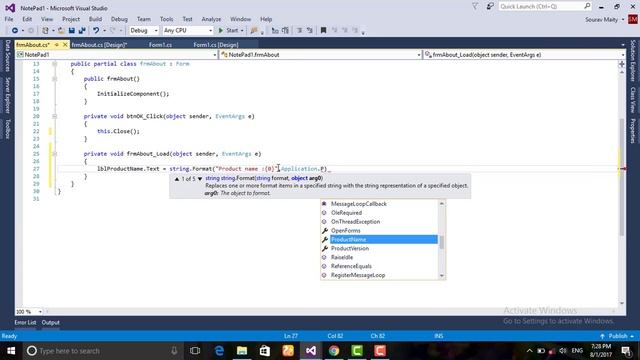
Task: Collapse the btnOK_Click method region
Action: point(54,116)
